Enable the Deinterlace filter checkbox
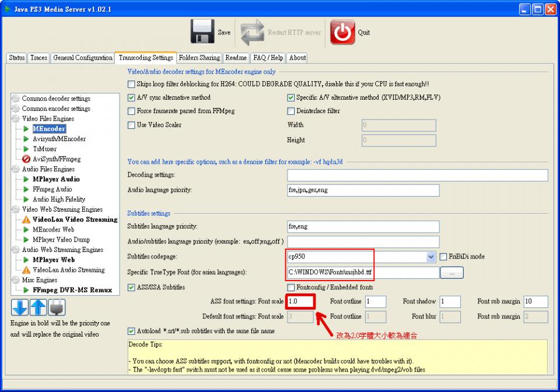This screenshot has height=392, width=560. (289, 111)
